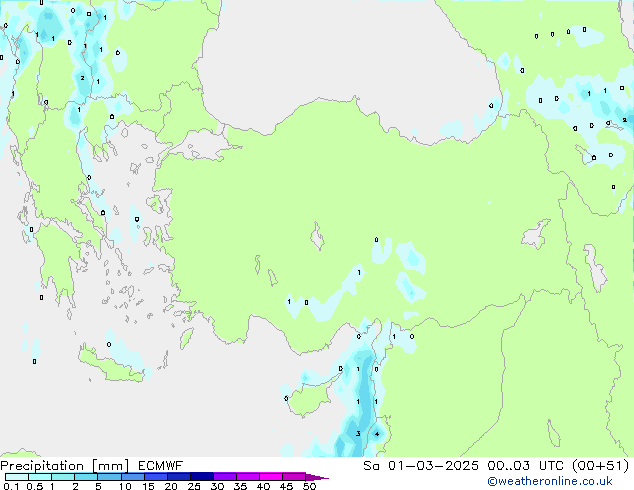Click the ECMWF model label

coord(161,466)
